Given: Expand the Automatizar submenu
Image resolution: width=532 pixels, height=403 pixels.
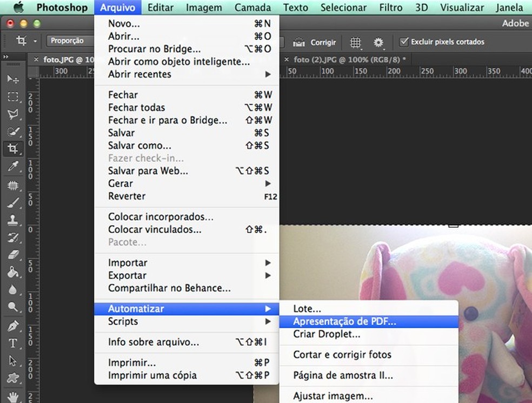Looking at the screenshot, I should [x=187, y=309].
